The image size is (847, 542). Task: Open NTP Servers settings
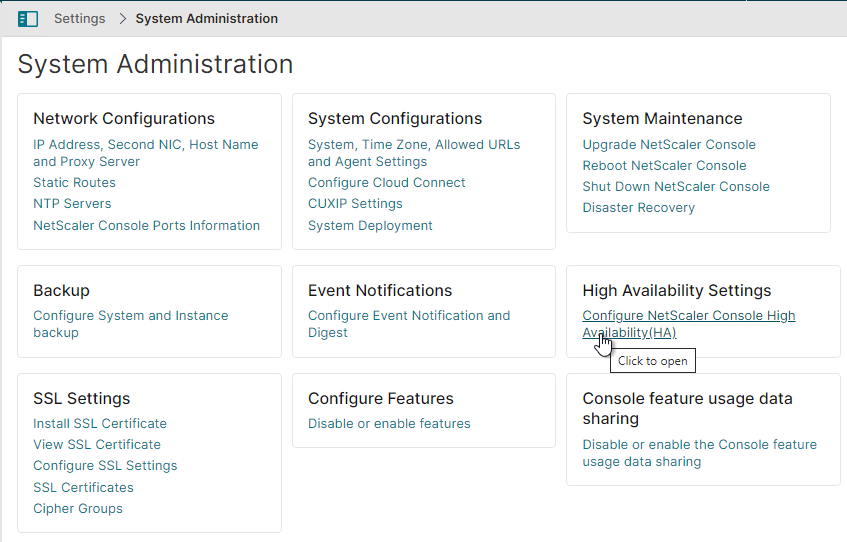[72, 204]
